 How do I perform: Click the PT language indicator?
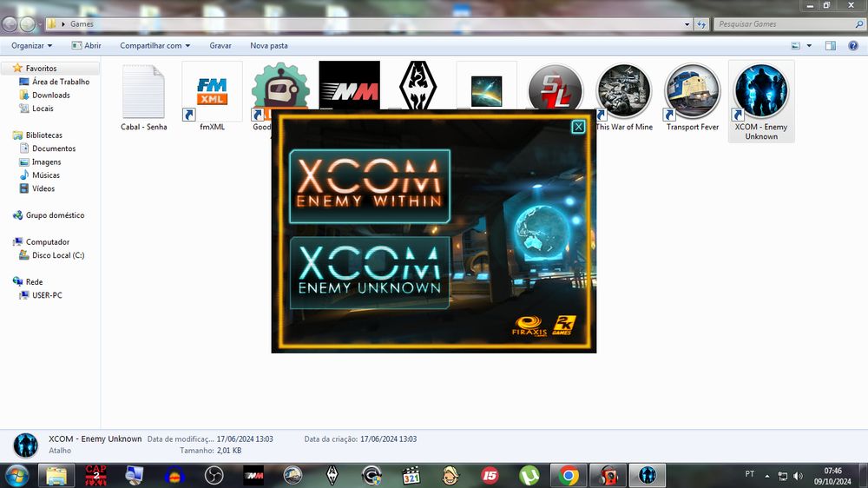tap(750, 474)
